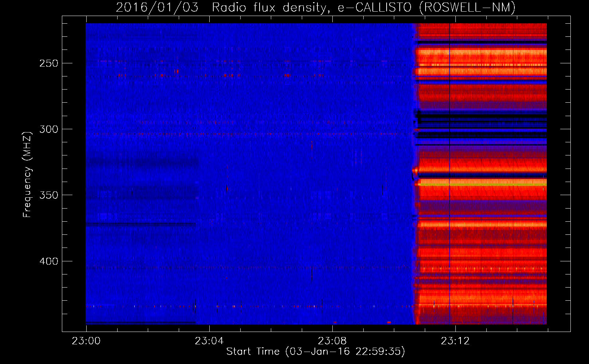Click the '400' frequency axis label

coord(49,261)
